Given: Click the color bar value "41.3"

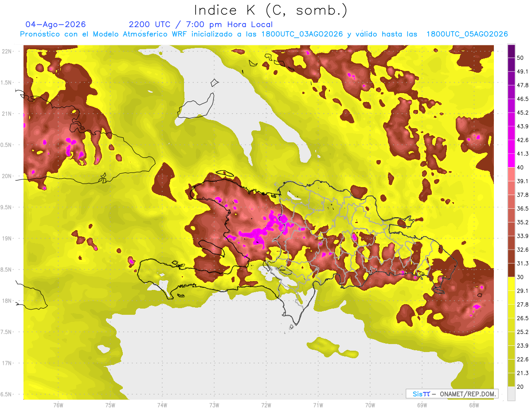Looking at the screenshot, I should point(523,154).
